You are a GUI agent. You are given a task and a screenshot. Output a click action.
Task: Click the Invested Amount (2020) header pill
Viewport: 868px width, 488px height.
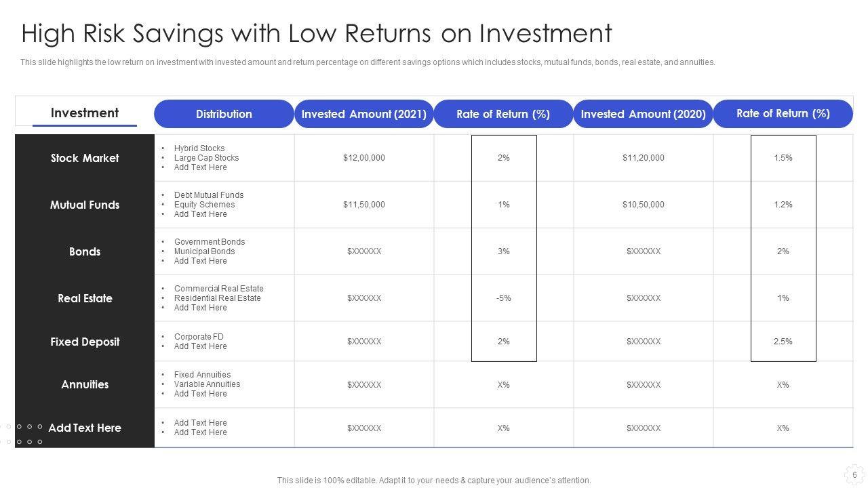pos(643,114)
